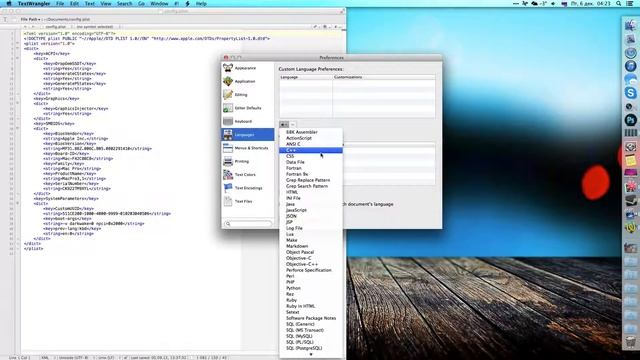Open the View menu
The height and width of the screenshot is (360, 640).
click(x=106, y=4)
